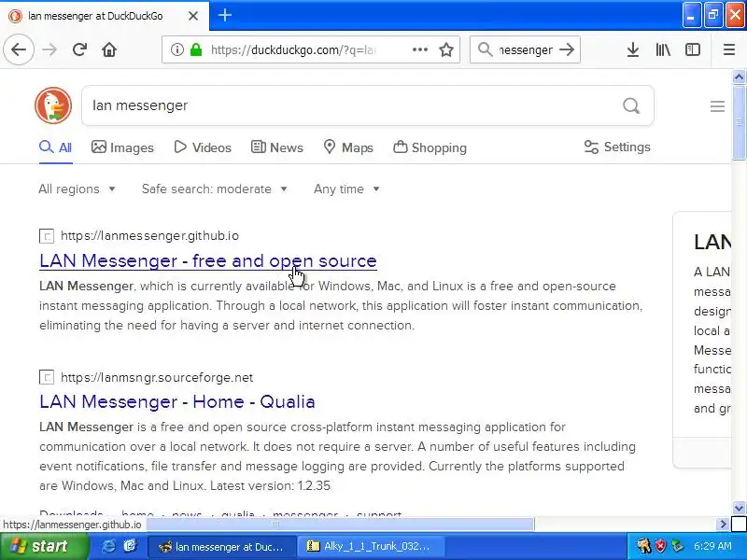Click the lanmessenger.github.io favicon
The width and height of the screenshot is (747, 560).
pos(46,236)
